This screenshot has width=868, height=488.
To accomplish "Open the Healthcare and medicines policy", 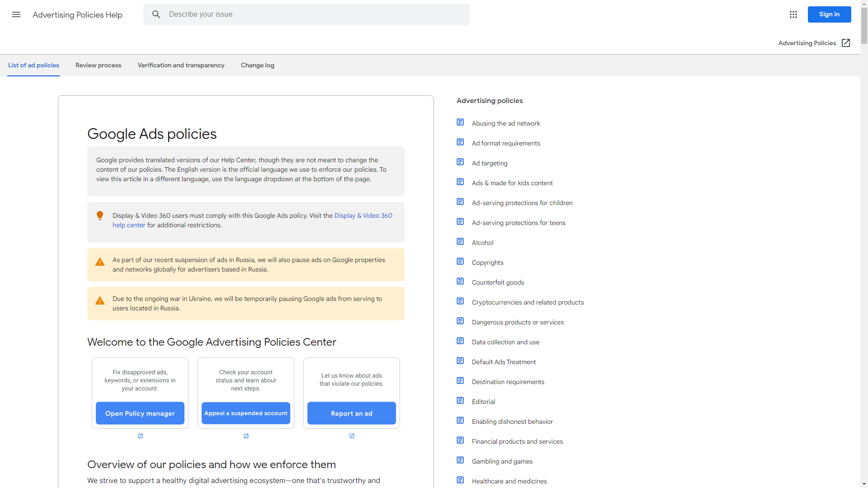I will coord(509,481).
